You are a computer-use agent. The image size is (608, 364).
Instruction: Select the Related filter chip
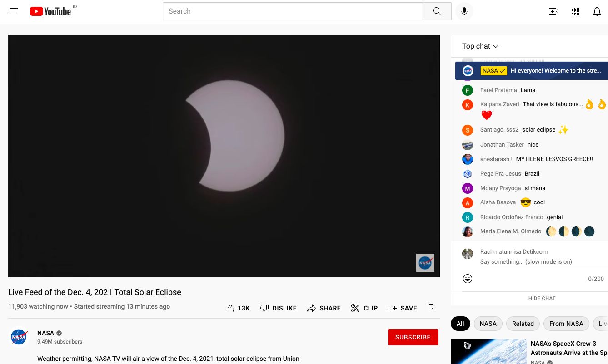pyautogui.click(x=523, y=324)
